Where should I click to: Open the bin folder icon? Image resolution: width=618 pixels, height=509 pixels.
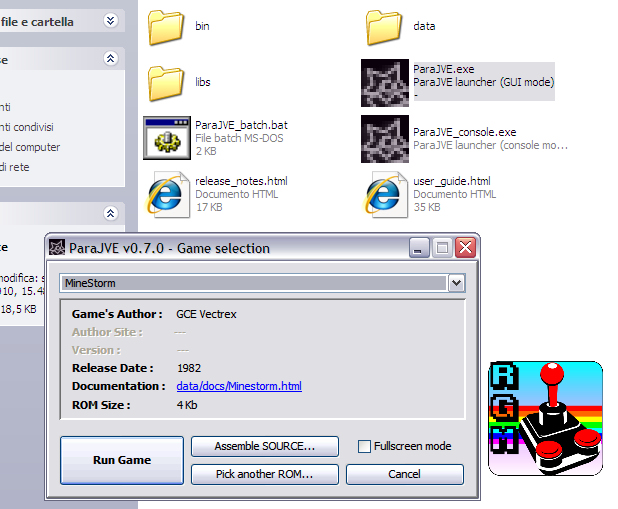coord(166,27)
